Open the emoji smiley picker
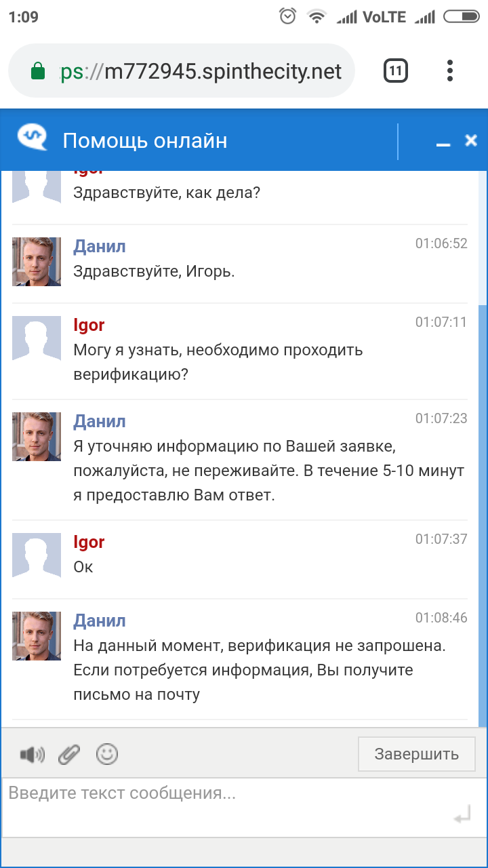 [x=107, y=753]
